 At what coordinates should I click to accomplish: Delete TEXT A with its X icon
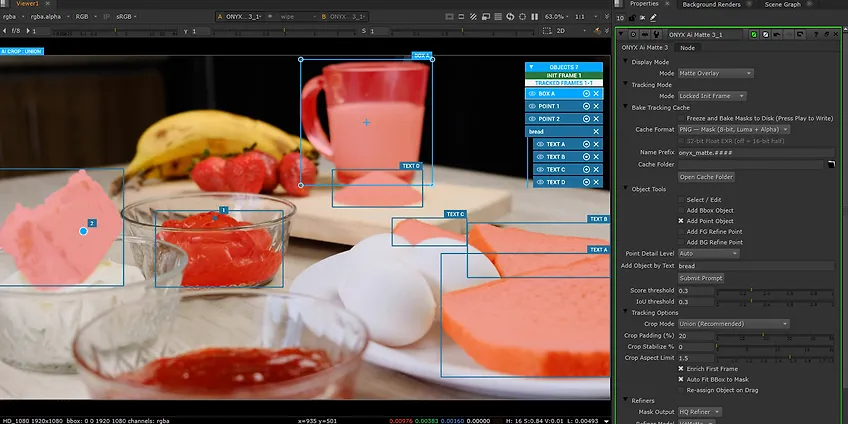[x=597, y=144]
